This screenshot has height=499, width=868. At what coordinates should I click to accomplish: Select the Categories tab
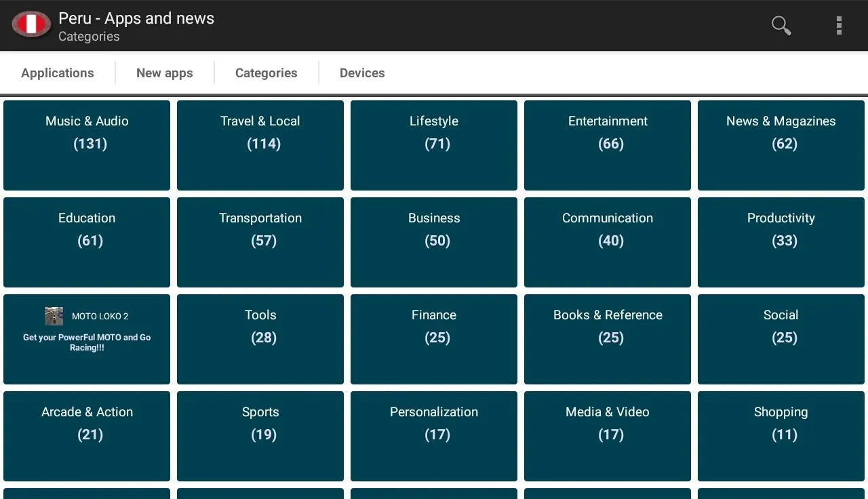[x=267, y=73]
